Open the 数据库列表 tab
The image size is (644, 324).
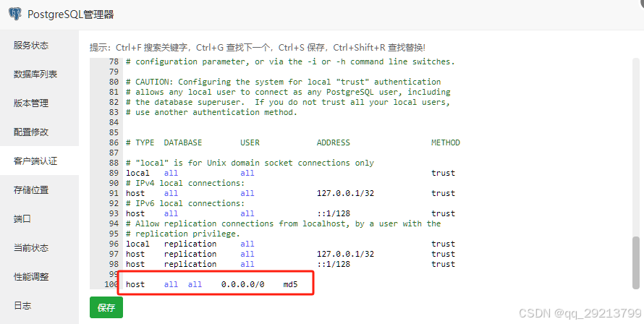(x=35, y=74)
